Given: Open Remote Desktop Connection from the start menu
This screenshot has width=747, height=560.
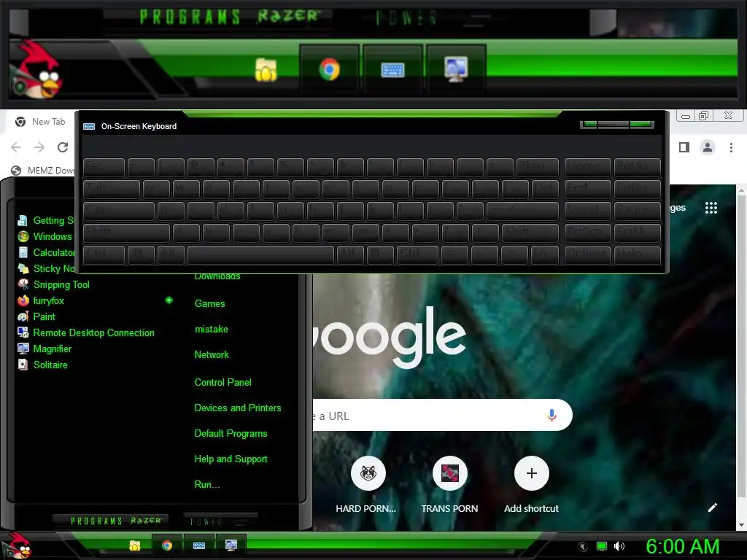Looking at the screenshot, I should coord(86,332).
